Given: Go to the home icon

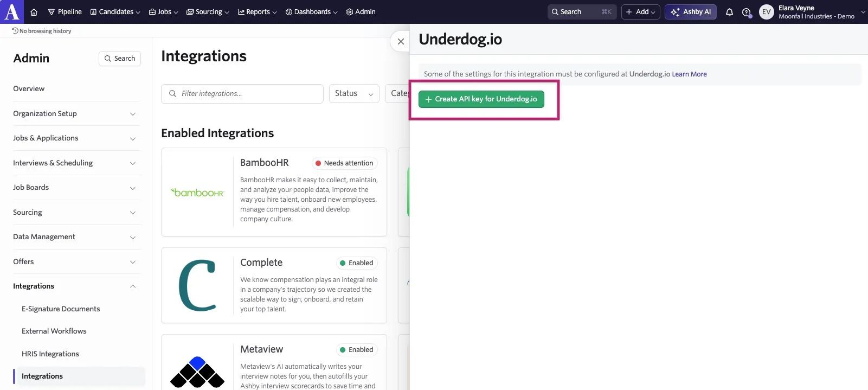Looking at the screenshot, I should 34,12.
